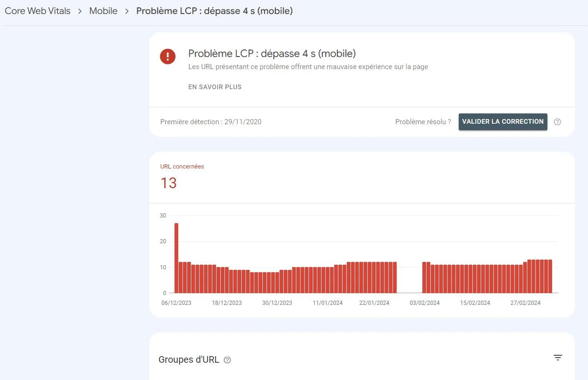Click the Première détection date text
Image resolution: width=588 pixels, height=380 pixels.
[210, 122]
